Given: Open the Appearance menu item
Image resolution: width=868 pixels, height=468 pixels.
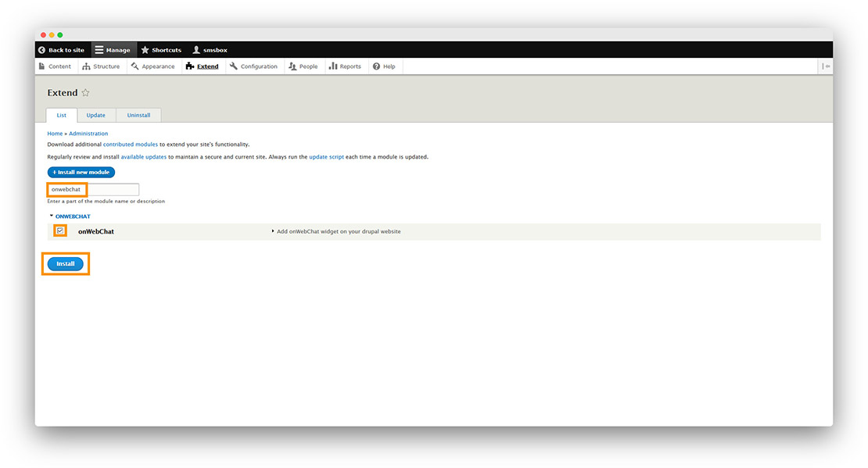Looking at the screenshot, I should 152,66.
